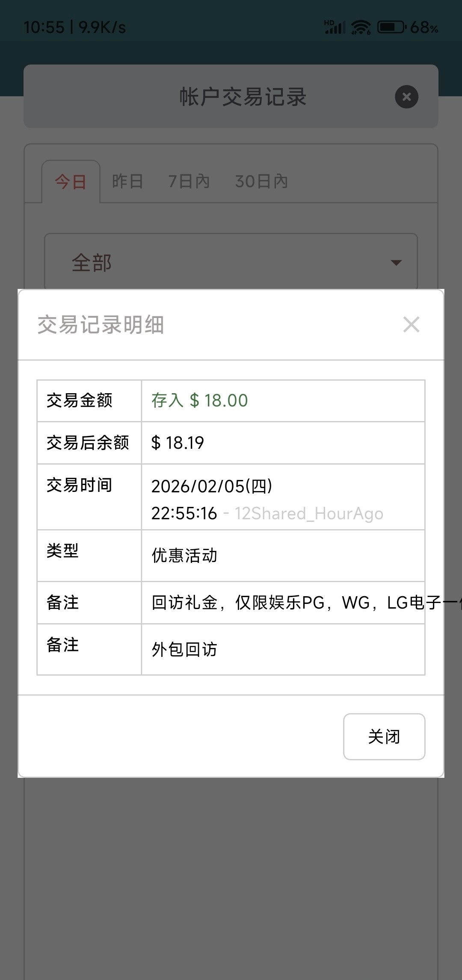This screenshot has height=980, width=462.
Task: Tap the 2026/02/05 transaction date
Action: [212, 486]
